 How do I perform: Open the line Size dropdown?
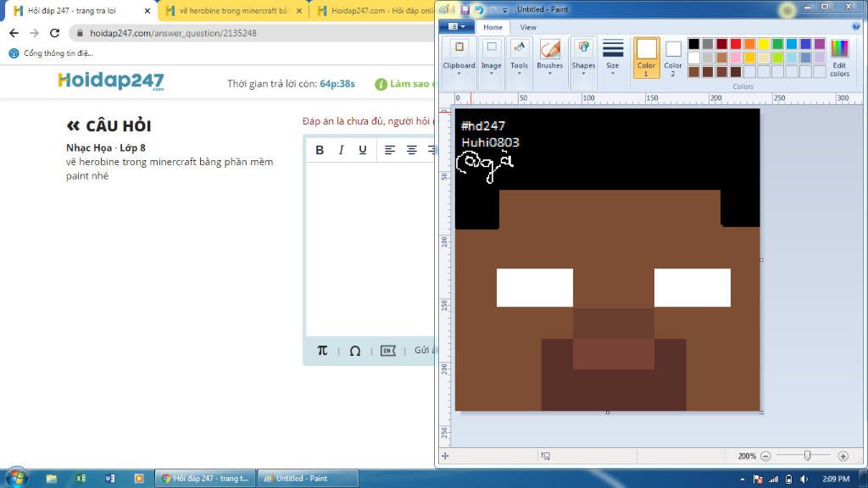(x=612, y=58)
